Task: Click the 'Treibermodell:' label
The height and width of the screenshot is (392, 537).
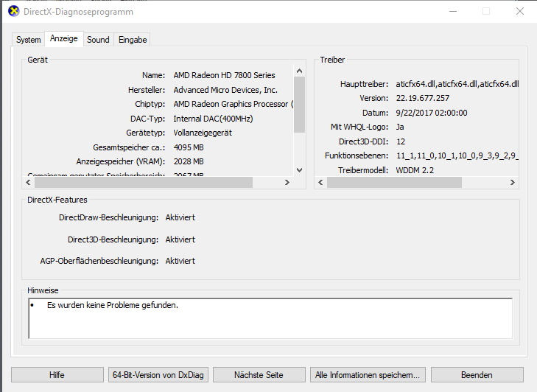Action: [x=363, y=170]
